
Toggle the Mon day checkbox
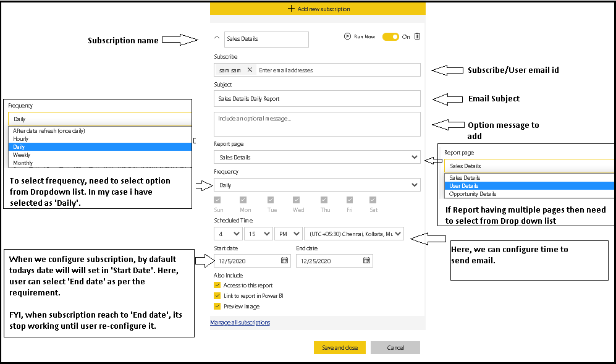(x=243, y=200)
